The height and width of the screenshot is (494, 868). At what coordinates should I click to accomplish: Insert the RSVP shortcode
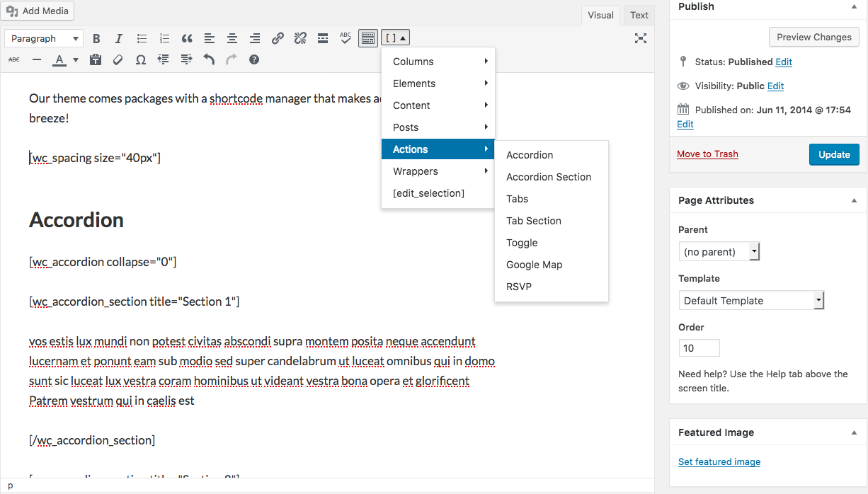(x=552, y=287)
